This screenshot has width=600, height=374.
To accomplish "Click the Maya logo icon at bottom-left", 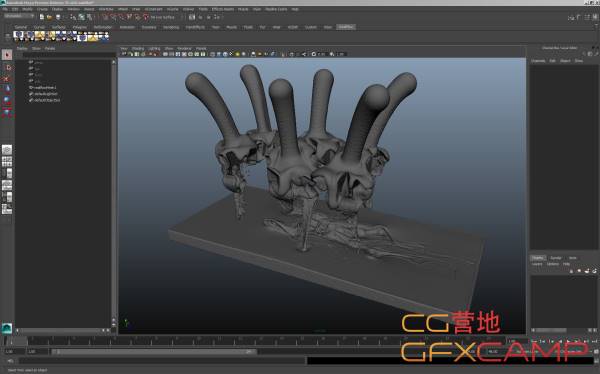I will 7,328.
